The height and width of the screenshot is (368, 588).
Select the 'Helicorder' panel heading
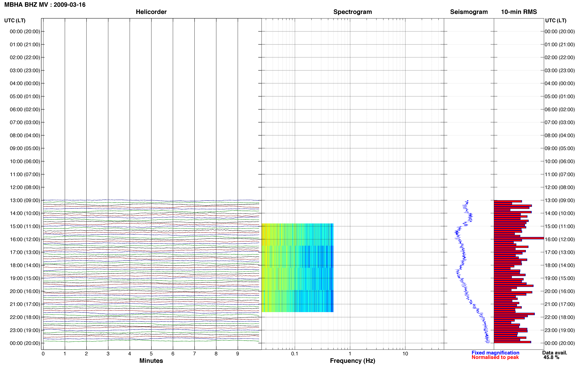pos(151,12)
